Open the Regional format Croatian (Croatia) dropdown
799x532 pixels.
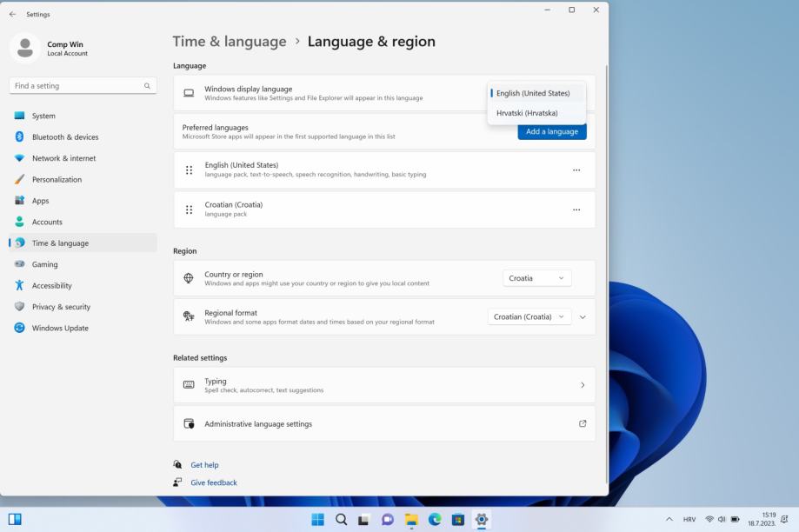529,317
